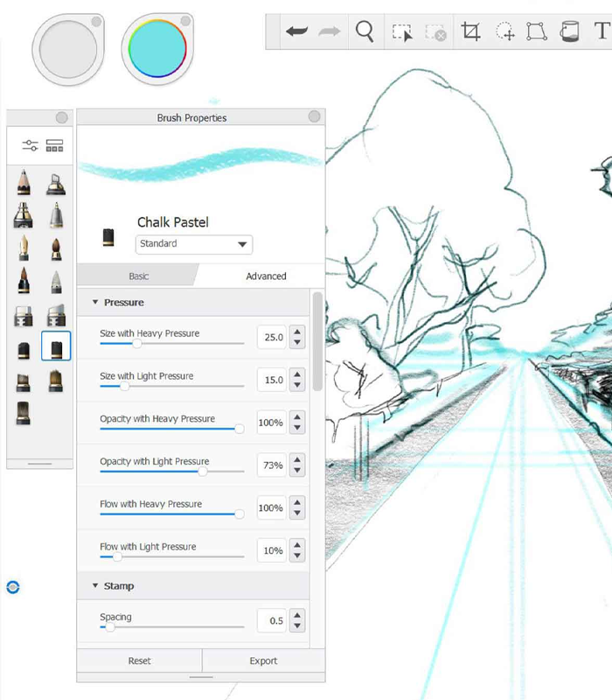
Task: Open the gray brush puck
Action: pos(68,49)
